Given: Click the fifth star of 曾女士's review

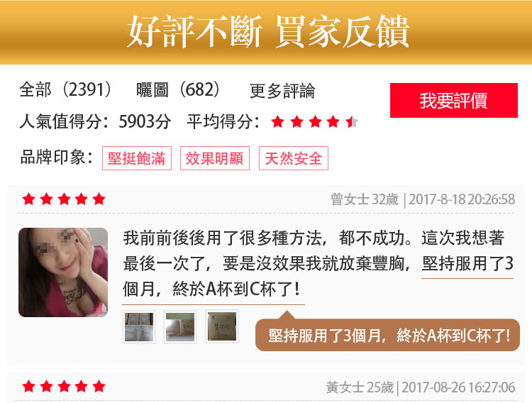Looking at the screenshot, I should (99, 199).
